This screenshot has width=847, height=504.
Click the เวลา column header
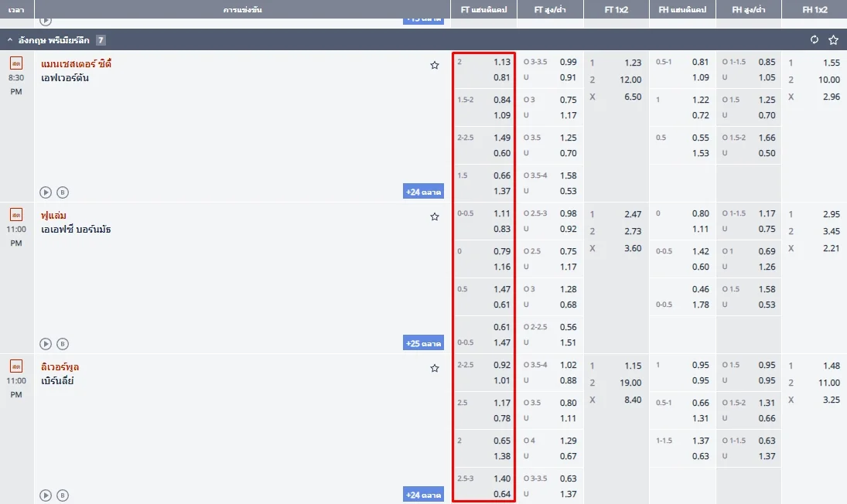tap(16, 9)
